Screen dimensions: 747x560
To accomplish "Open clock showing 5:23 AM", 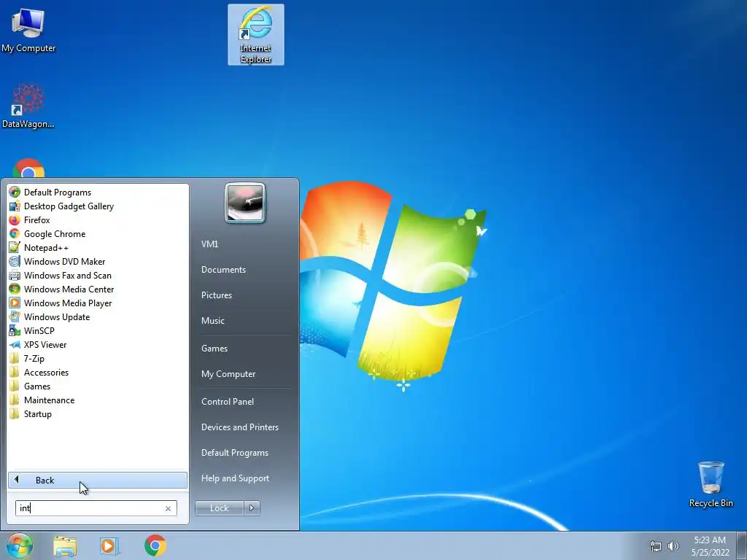I will [x=710, y=546].
